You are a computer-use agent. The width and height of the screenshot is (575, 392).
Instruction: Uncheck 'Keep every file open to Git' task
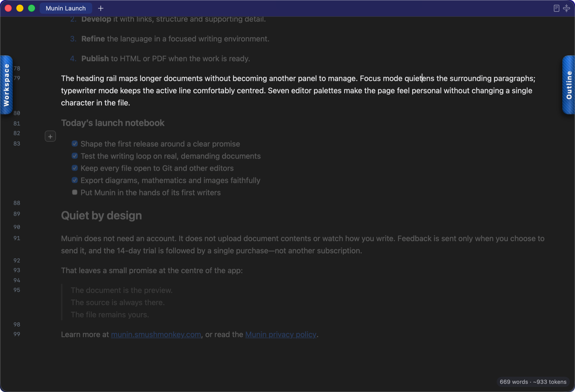point(75,168)
